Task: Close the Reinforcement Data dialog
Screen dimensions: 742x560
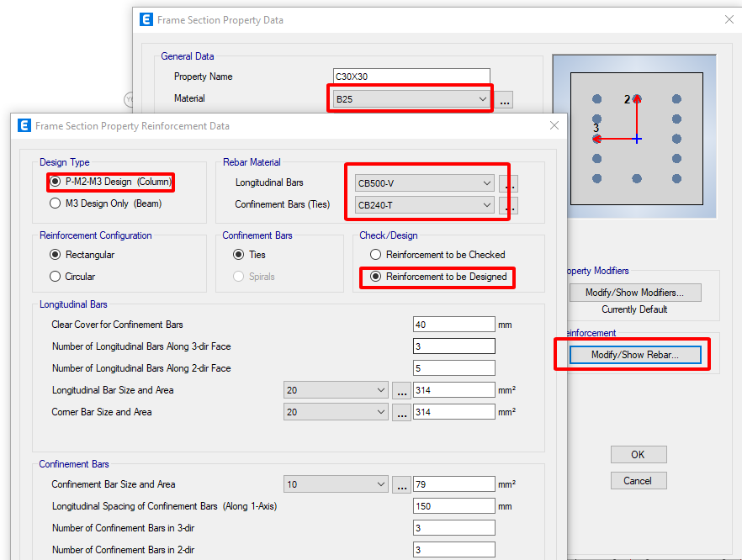Action: (x=553, y=126)
